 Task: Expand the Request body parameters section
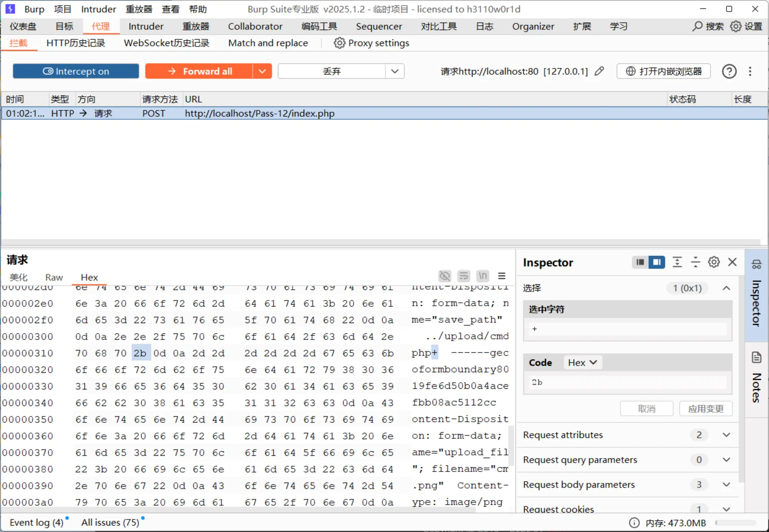point(726,484)
